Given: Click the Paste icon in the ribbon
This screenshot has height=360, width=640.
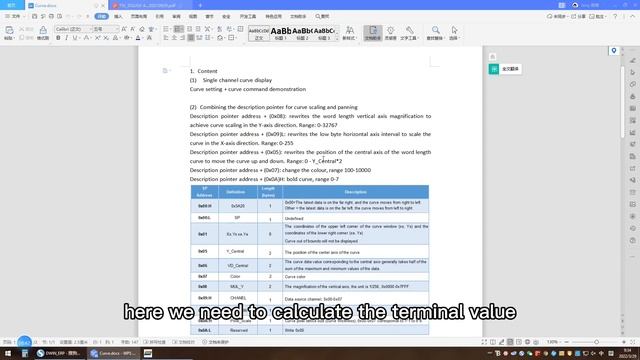Looking at the screenshot, I should (x=9, y=31).
